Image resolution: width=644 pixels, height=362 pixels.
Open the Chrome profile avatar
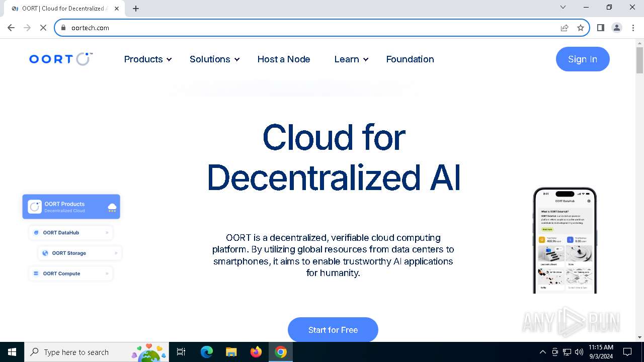point(617,28)
